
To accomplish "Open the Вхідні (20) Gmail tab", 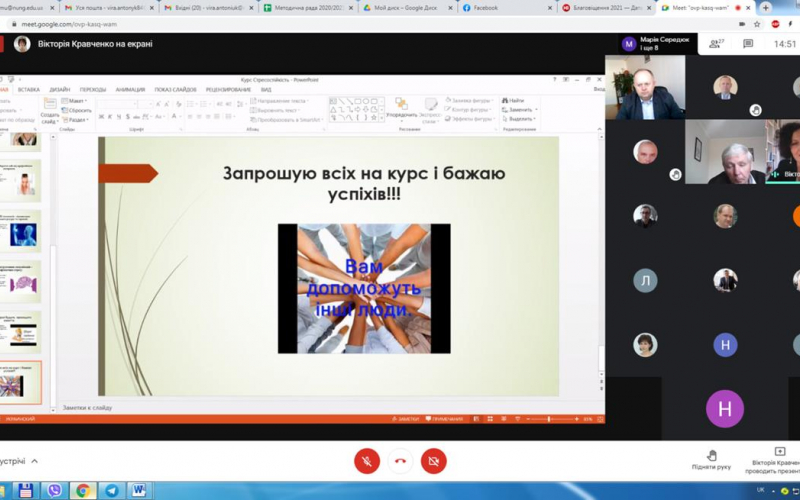I will pos(208,8).
